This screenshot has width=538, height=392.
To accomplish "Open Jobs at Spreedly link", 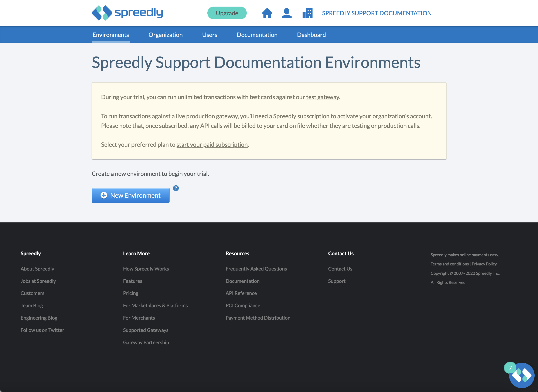I will 38,281.
